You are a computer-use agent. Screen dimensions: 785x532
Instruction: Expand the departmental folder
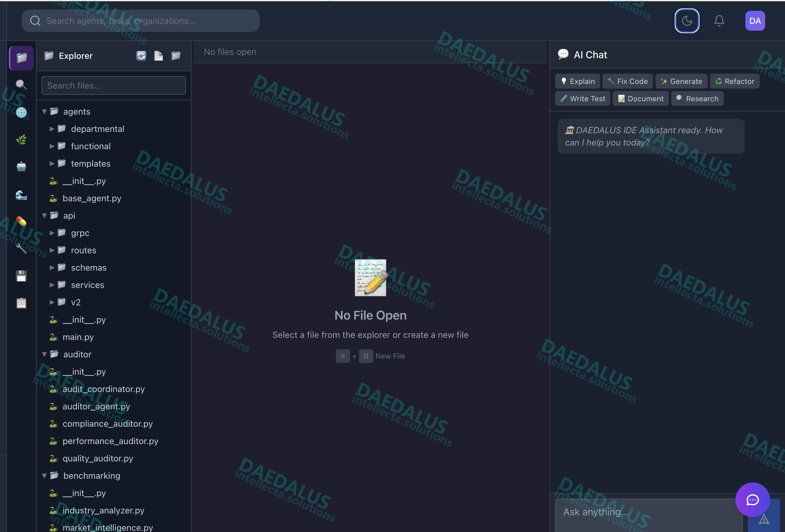(52, 129)
